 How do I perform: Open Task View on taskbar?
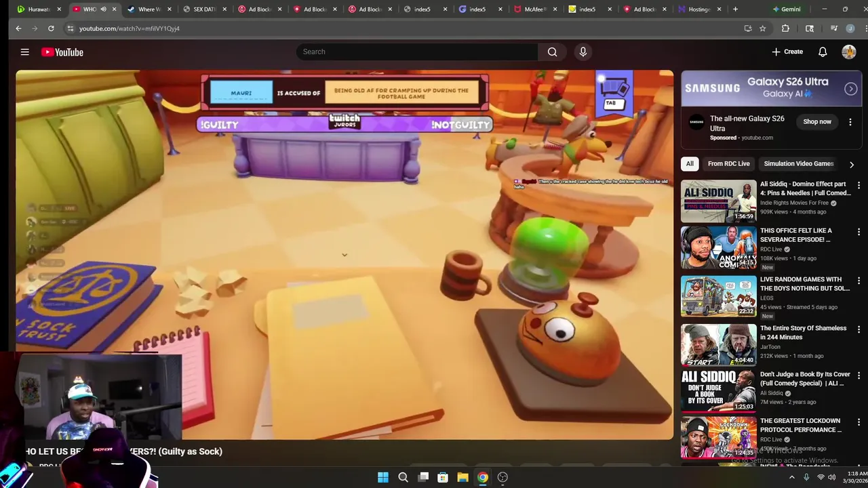point(423,477)
